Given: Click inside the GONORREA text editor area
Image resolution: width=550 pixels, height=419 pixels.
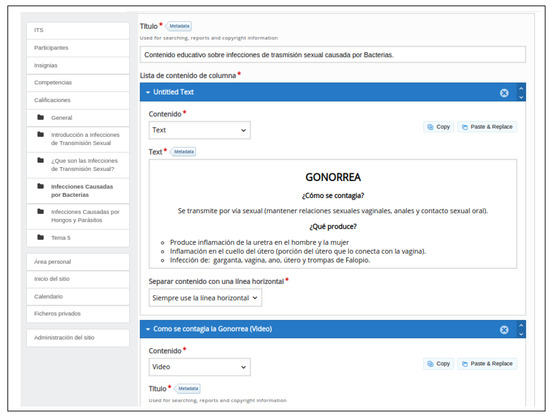Looking at the screenshot, I should pyautogui.click(x=333, y=214).
